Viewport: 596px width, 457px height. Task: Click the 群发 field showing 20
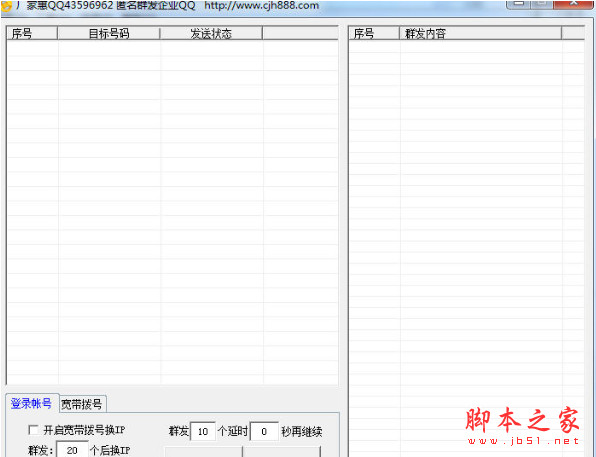pos(72,450)
